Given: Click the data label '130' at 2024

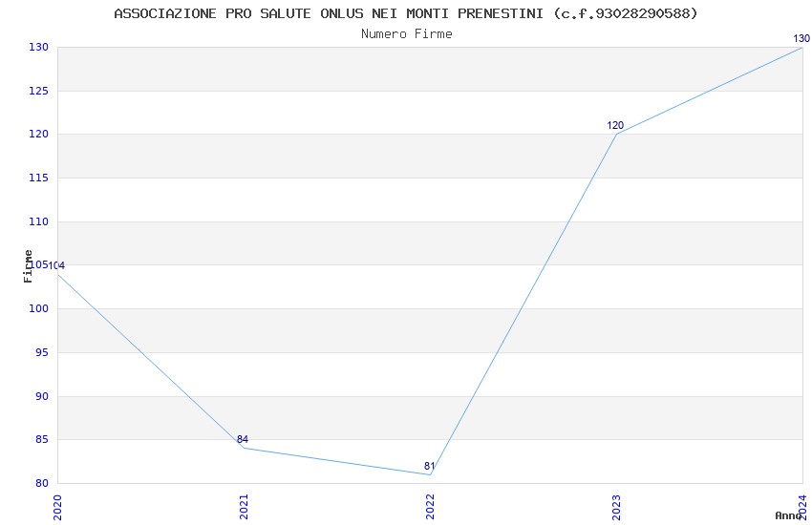Looking at the screenshot, I should (x=801, y=38).
